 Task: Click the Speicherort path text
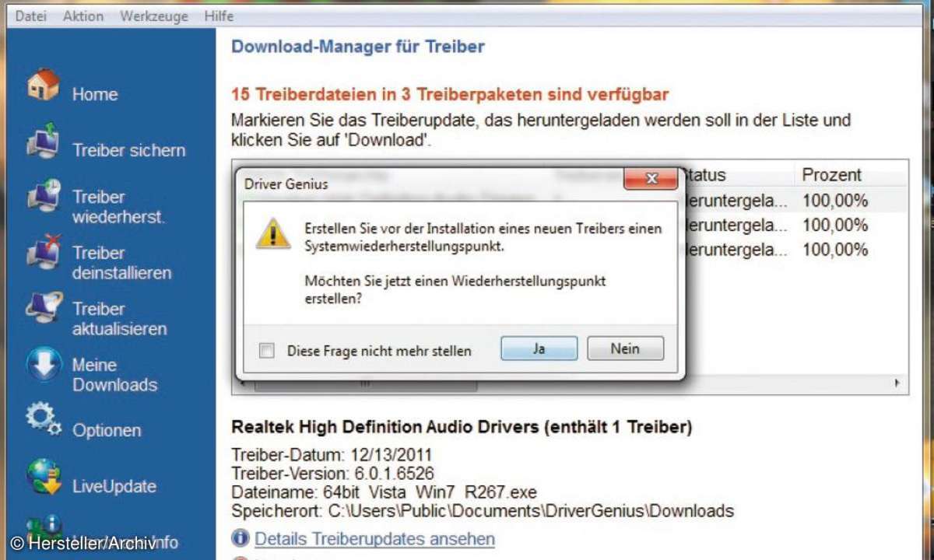(x=483, y=511)
